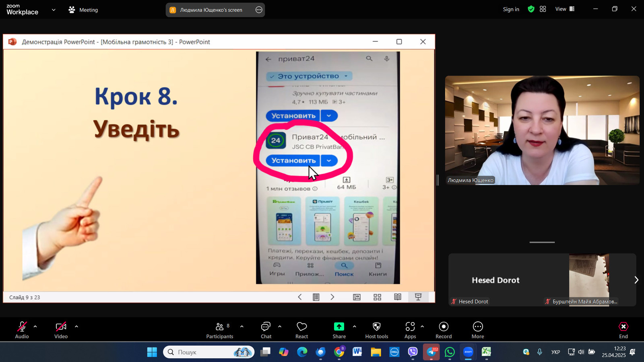Expand share options arrow next to Share
The width and height of the screenshot is (644, 362).
click(x=354, y=327)
